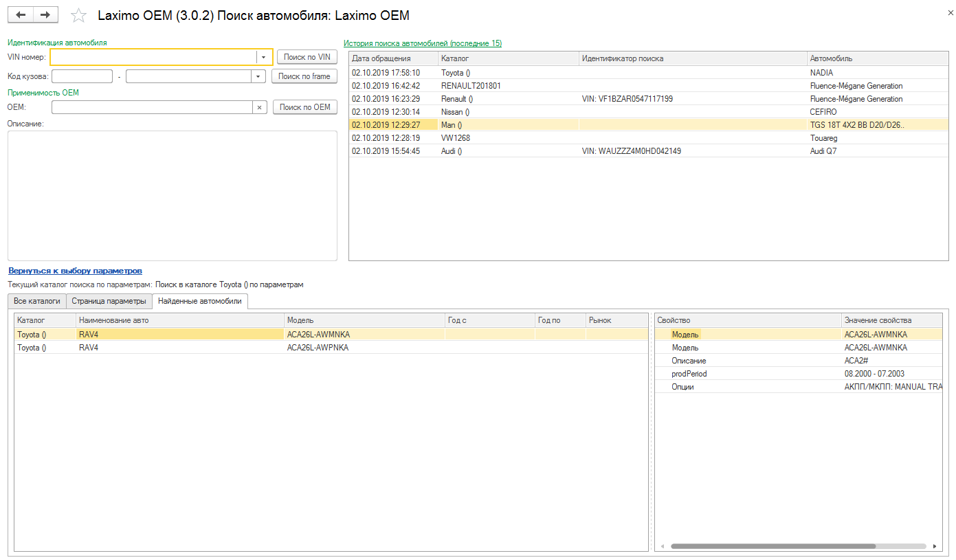Image resolution: width=956 pixels, height=560 pixels.
Task: Switch to the Все каталоги tab
Action: tap(37, 301)
